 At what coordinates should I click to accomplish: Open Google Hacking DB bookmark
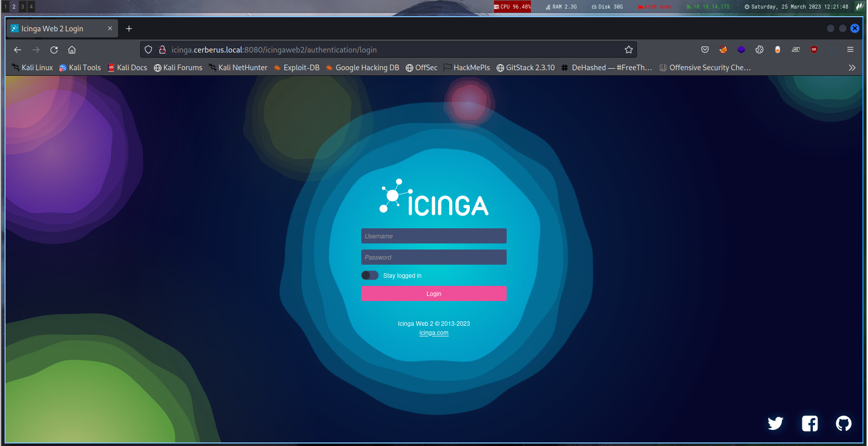pyautogui.click(x=362, y=68)
